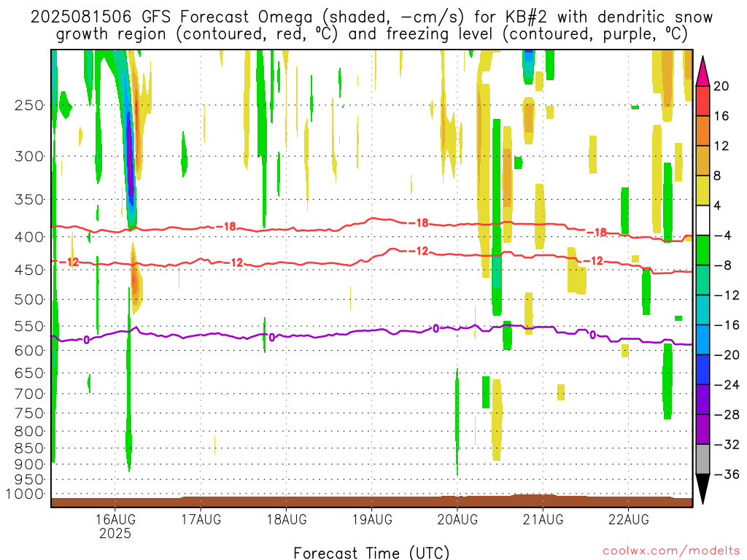The height and width of the screenshot is (560, 747).
Task: Click the 'Forecast Time (UTC)' axis label
Action: 371,553
